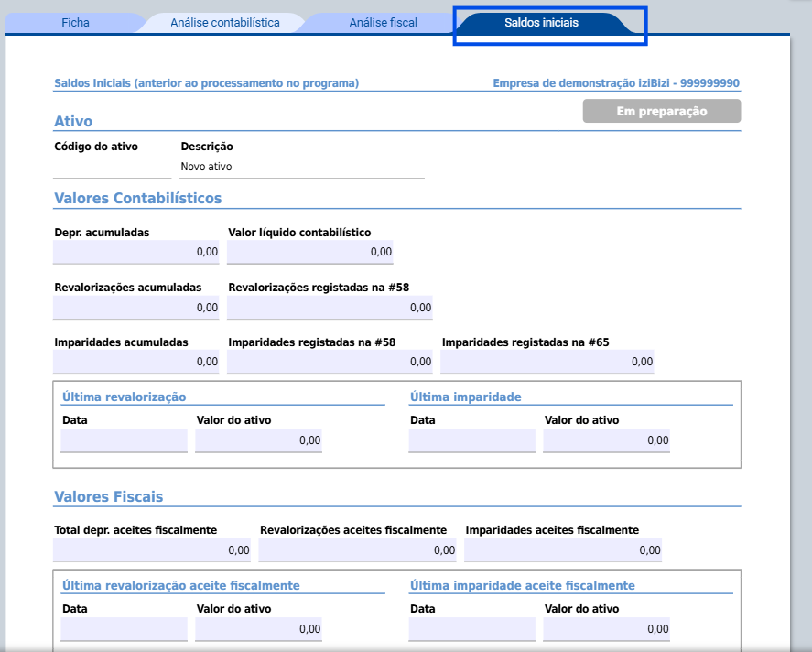
Task: Click Valor do ativo under revalorização aceite fiscalmente
Action: point(259,629)
